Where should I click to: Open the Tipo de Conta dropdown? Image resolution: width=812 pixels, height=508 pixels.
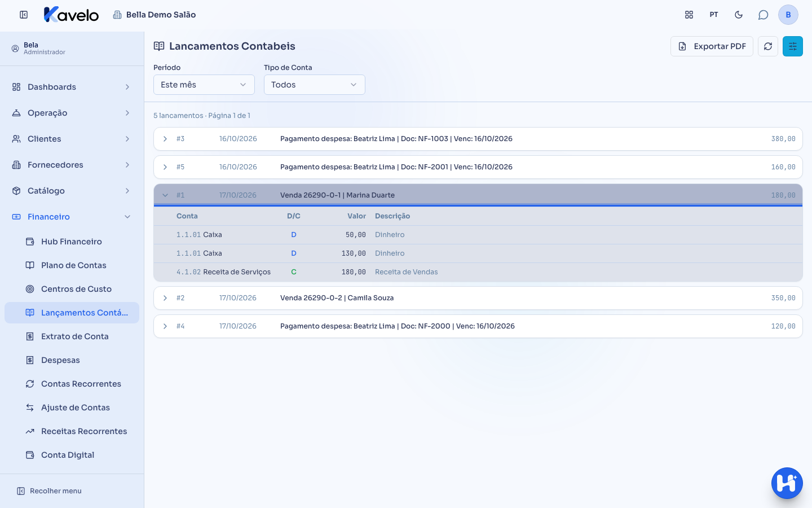point(315,85)
